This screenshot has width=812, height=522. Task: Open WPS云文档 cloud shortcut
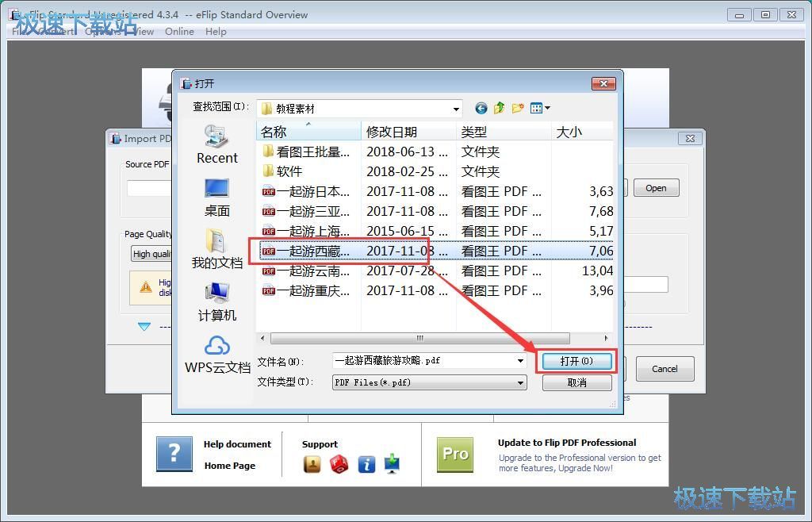[x=217, y=355]
